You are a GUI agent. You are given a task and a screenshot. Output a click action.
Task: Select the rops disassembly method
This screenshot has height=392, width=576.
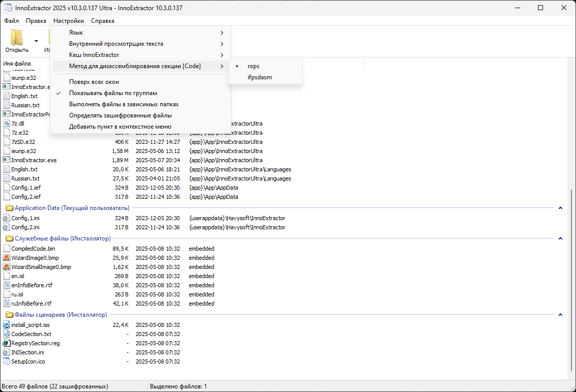[x=265, y=66]
